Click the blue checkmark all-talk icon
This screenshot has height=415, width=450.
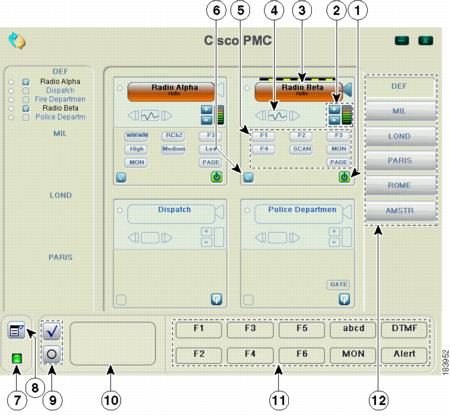52,331
